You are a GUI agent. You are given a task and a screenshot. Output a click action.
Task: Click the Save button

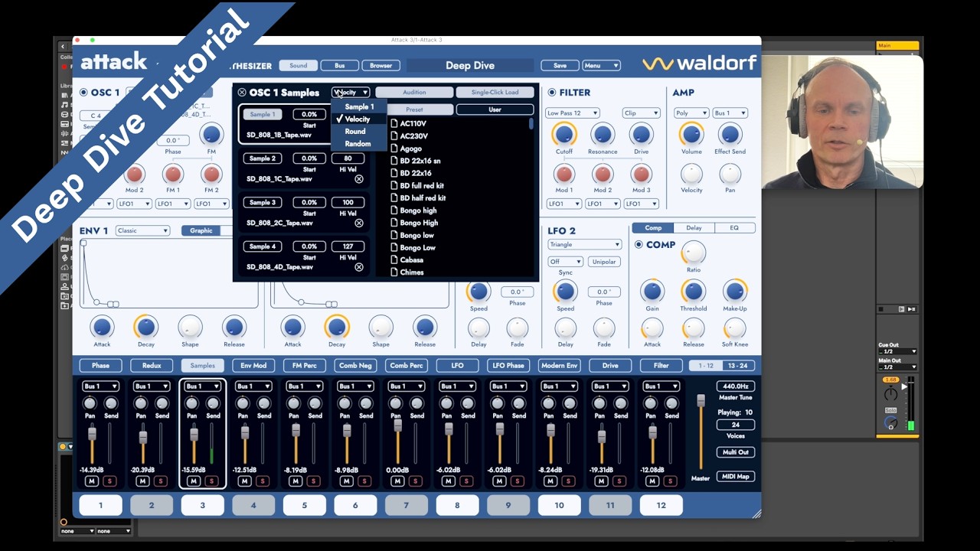[x=560, y=66]
